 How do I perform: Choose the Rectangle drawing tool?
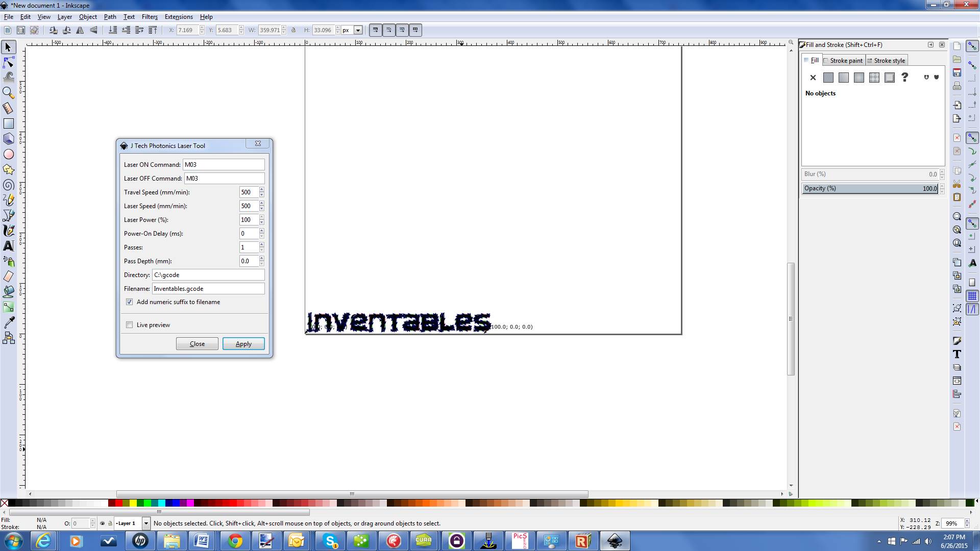(9, 123)
